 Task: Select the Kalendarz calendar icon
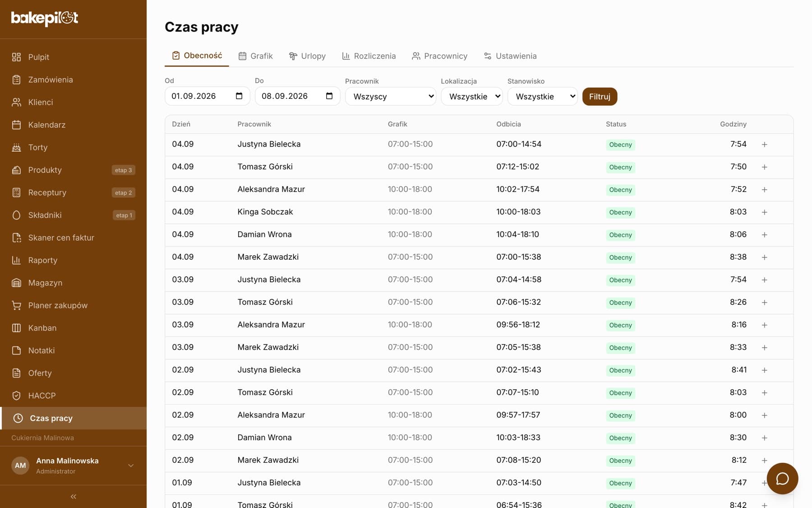16,125
